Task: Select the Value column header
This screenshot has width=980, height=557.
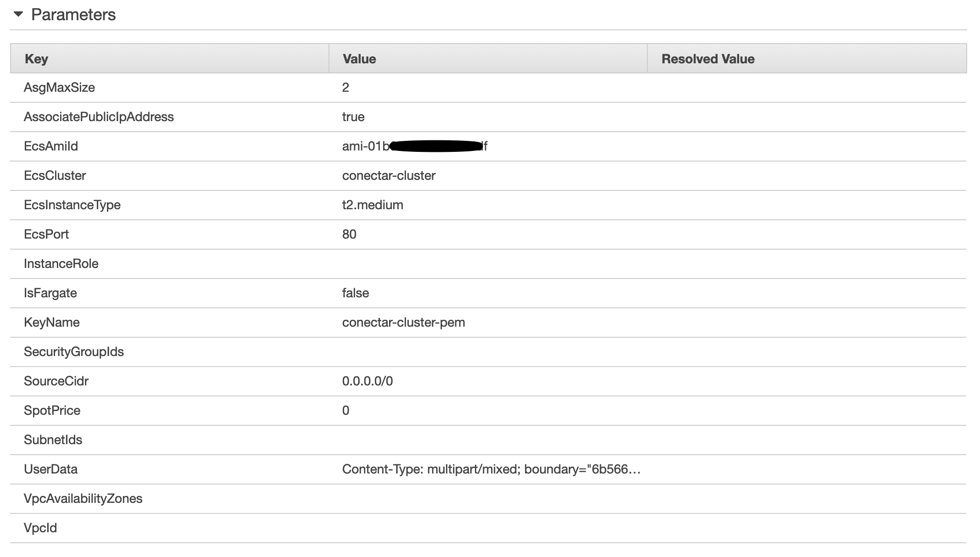Action: [359, 59]
